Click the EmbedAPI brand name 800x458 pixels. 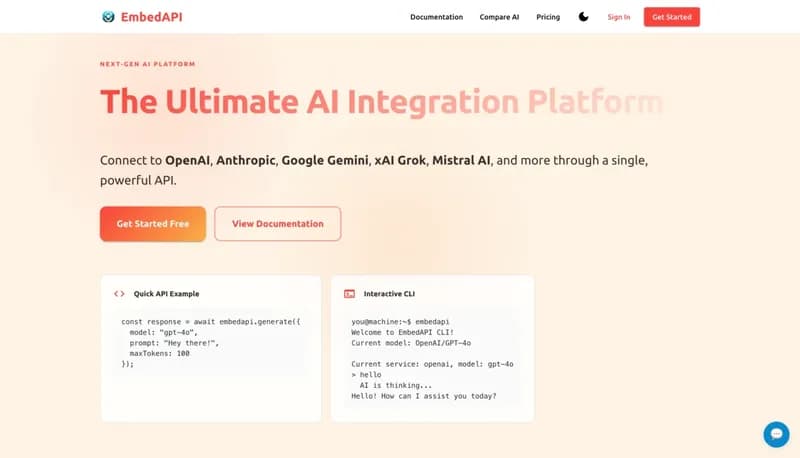(x=152, y=17)
